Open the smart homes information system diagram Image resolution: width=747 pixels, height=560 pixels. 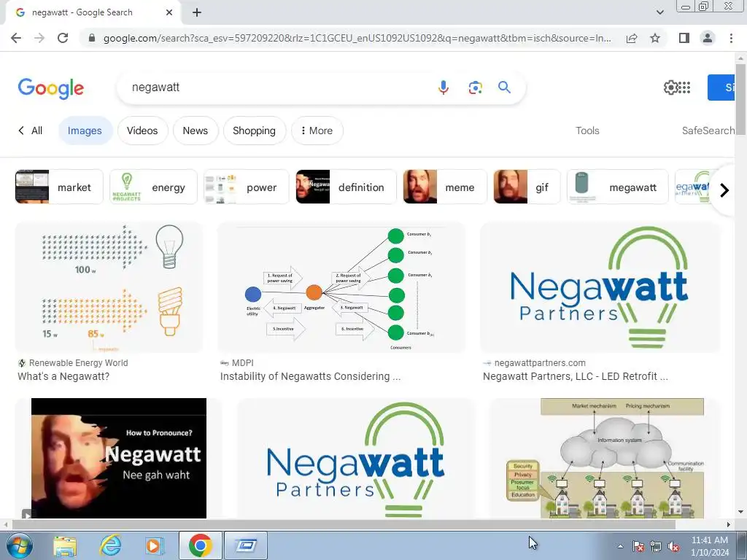point(605,458)
